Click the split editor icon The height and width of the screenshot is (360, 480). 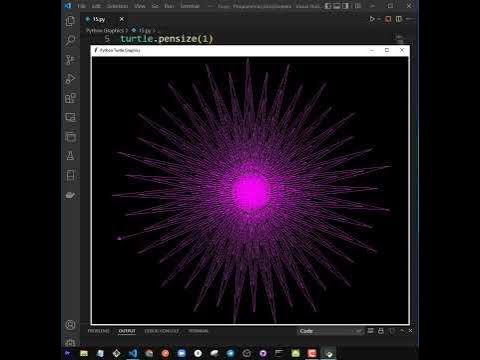(399, 19)
